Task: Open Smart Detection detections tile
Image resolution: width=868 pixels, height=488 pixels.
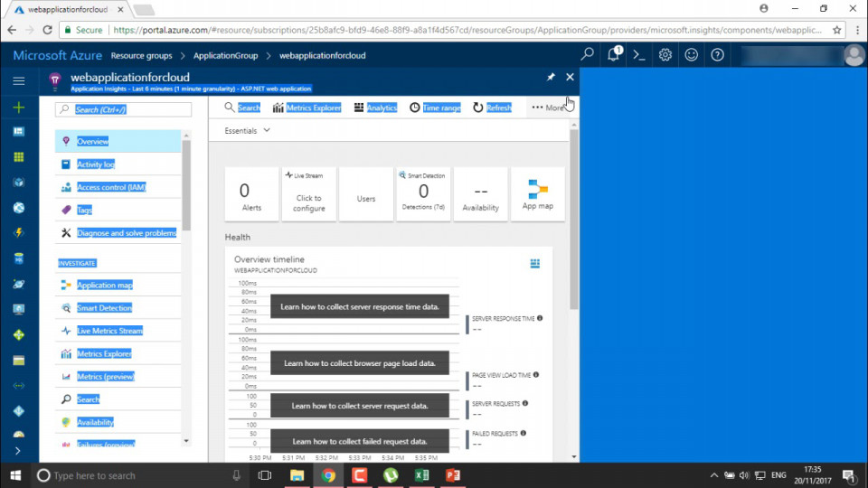Action: pos(423,194)
